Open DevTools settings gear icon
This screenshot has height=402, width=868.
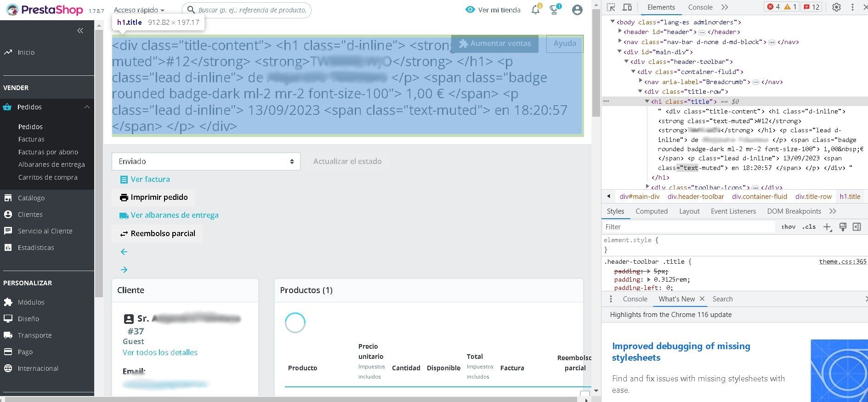pos(836,7)
